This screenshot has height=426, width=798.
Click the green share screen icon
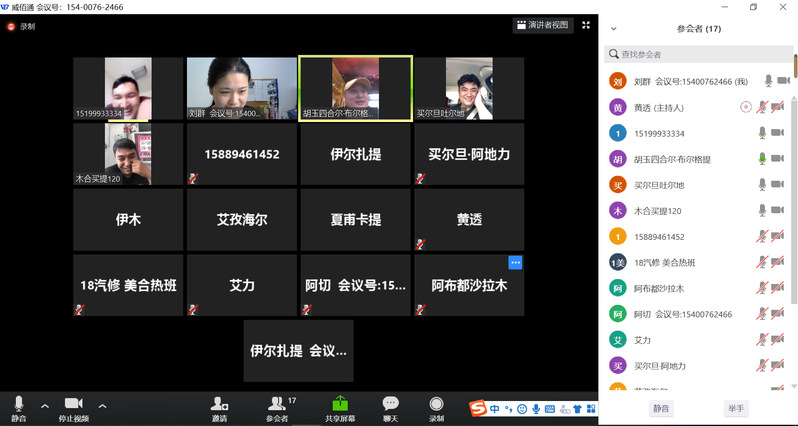pos(340,403)
